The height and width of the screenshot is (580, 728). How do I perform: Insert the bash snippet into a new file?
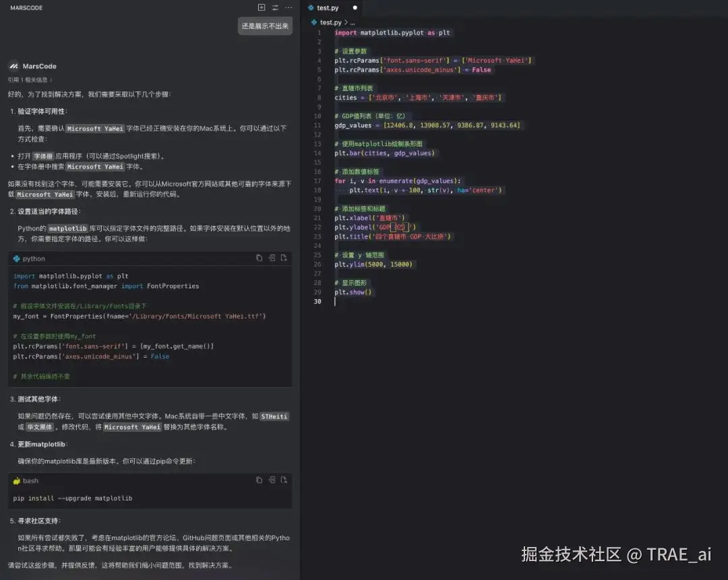tap(284, 480)
